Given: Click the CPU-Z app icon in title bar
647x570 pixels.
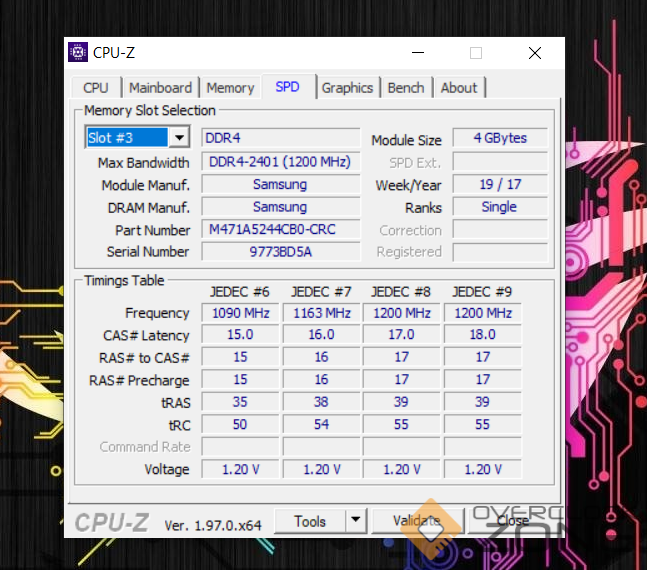Looking at the screenshot, I should coord(78,53).
